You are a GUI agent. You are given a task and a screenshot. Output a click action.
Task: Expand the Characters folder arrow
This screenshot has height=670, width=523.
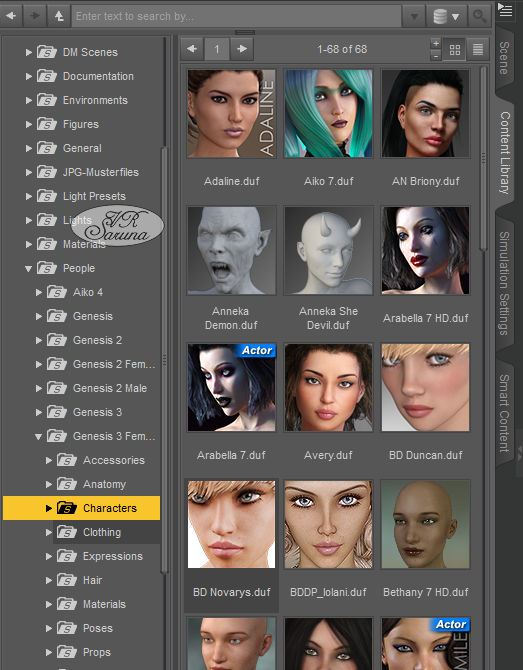pos(49,508)
